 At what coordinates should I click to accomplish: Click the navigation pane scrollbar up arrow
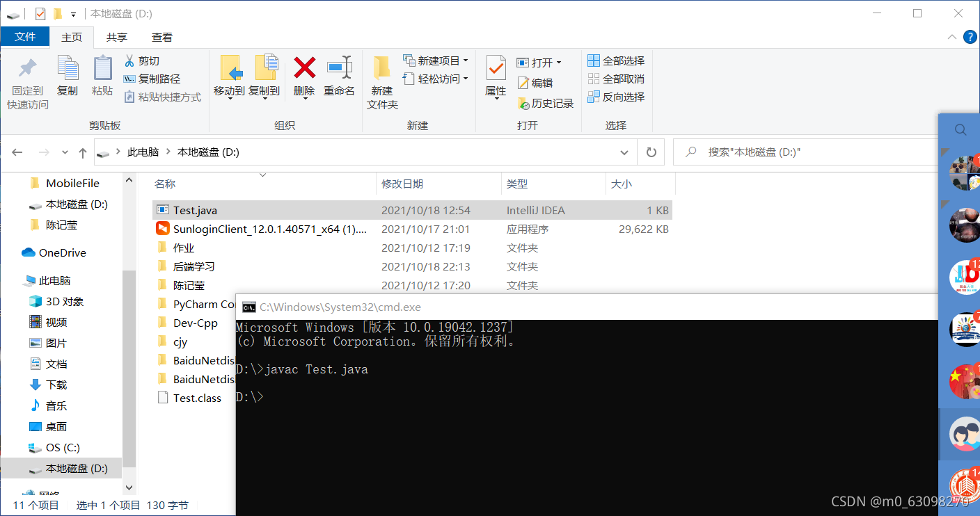pos(129,179)
